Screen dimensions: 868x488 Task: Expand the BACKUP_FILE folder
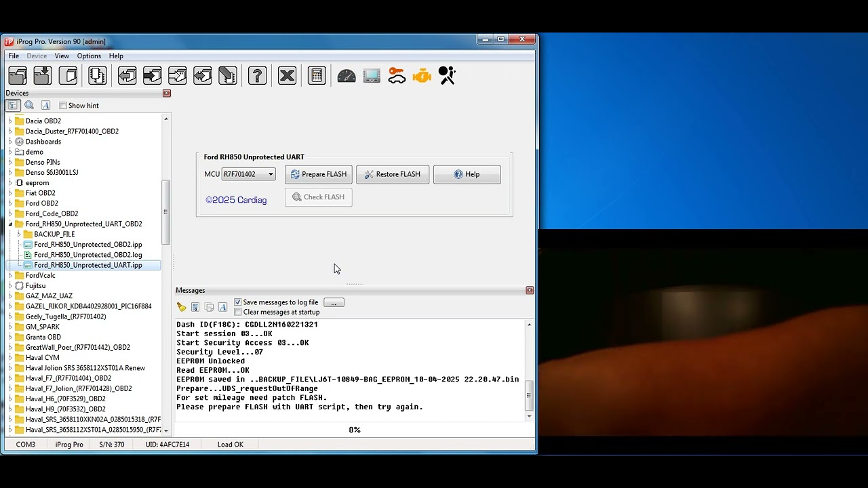click(x=19, y=234)
